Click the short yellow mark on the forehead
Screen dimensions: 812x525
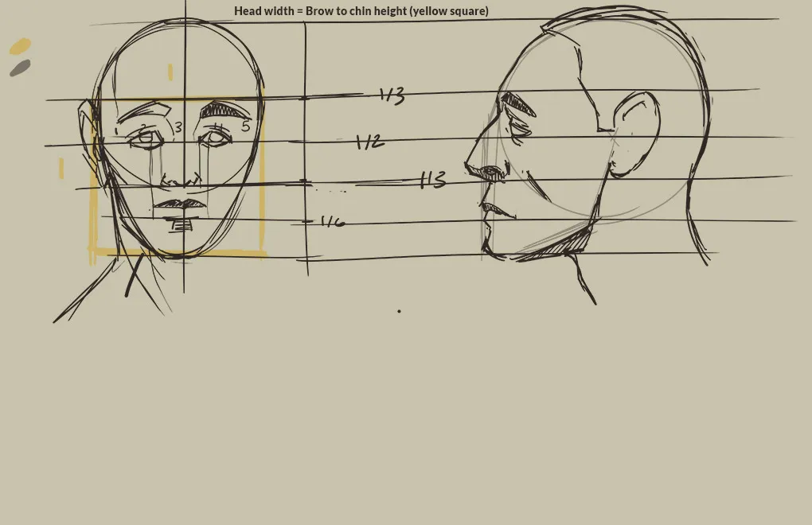170,73
